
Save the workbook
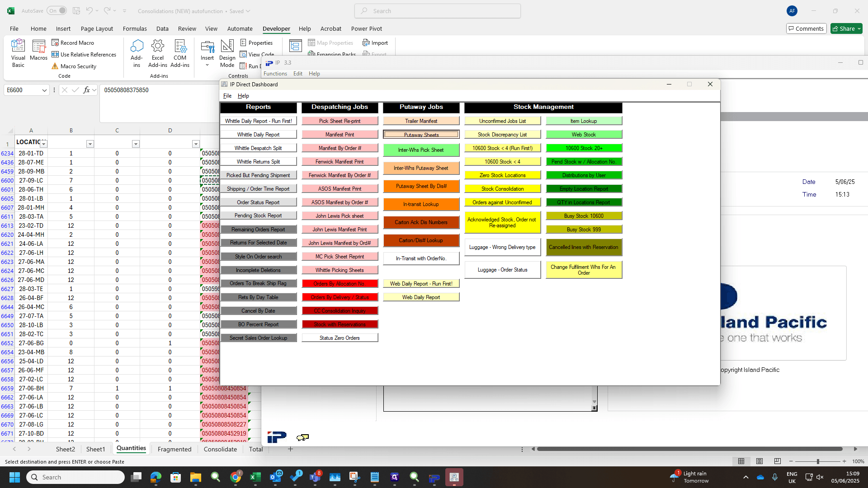pos(76,11)
